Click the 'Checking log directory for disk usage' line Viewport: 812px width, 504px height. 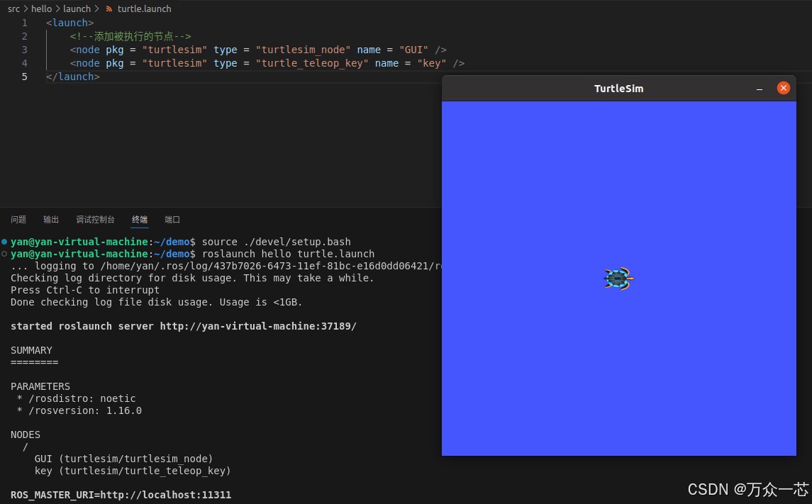[192, 278]
